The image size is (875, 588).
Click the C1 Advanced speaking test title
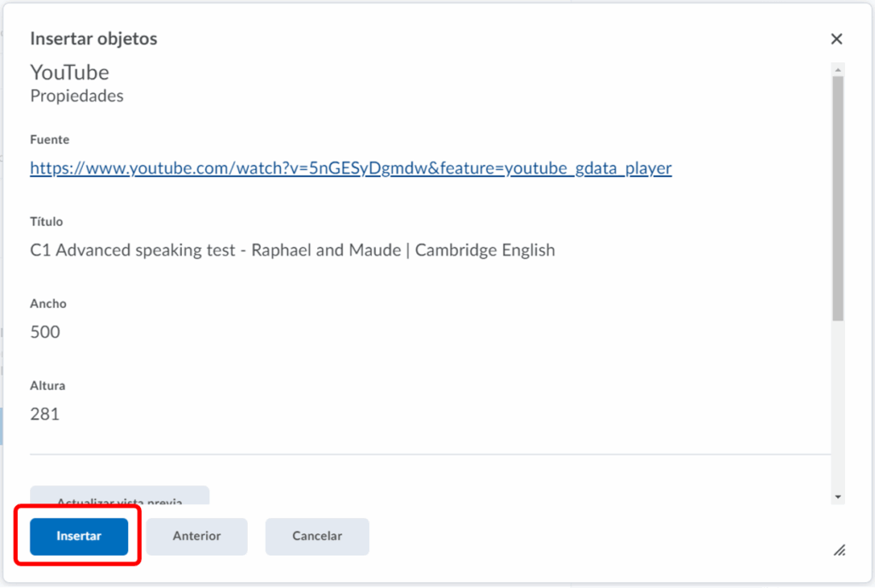click(x=292, y=250)
